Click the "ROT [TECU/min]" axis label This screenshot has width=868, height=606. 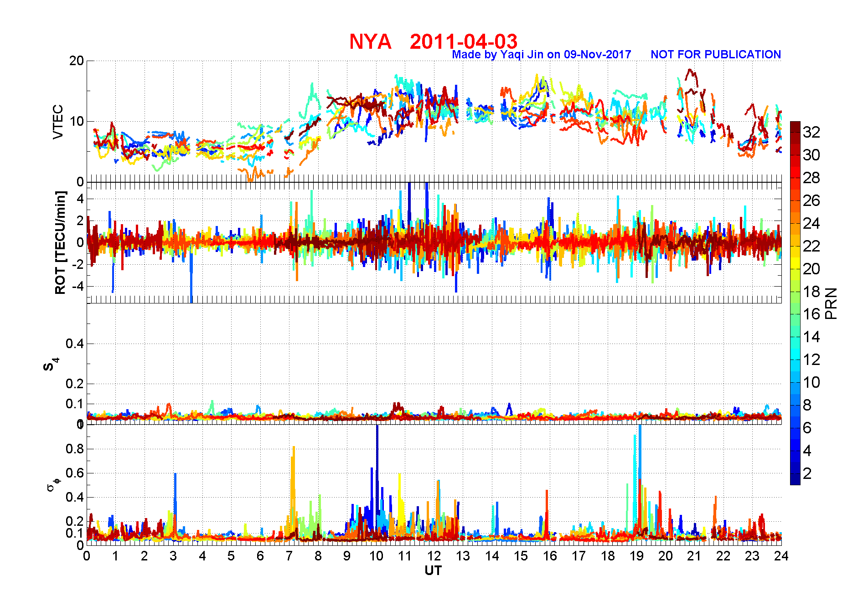60,242
